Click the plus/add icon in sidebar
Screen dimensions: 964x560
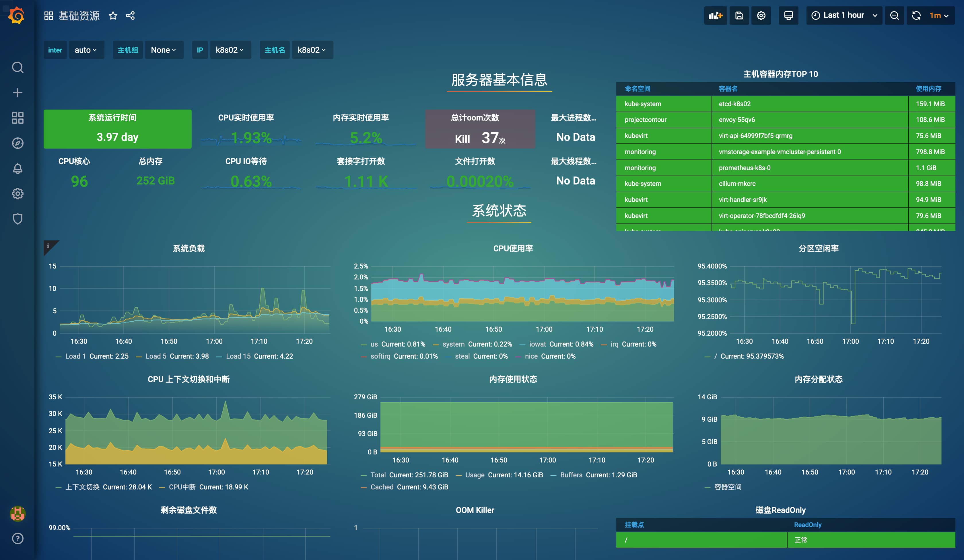pos(18,93)
